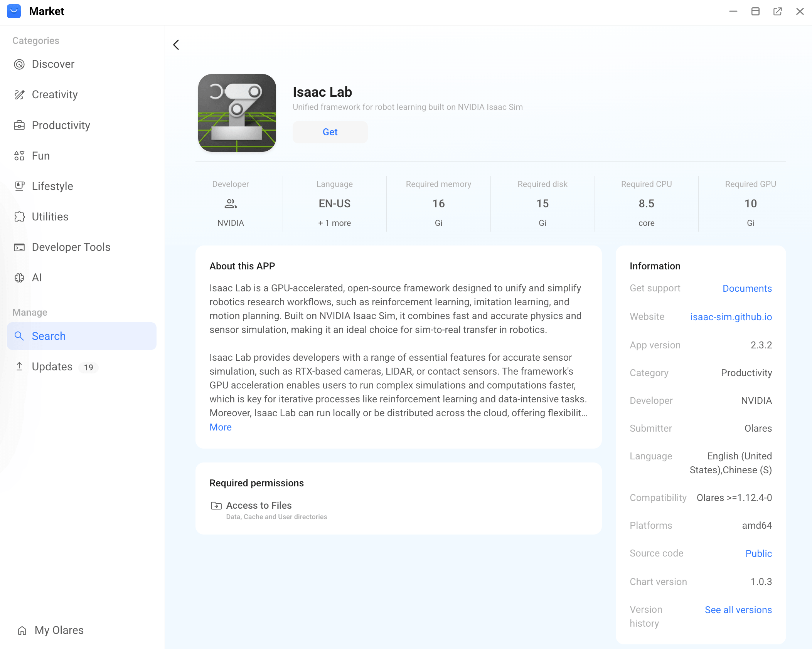The image size is (812, 649).
Task: Click the EN-US language value
Action: 335,203
